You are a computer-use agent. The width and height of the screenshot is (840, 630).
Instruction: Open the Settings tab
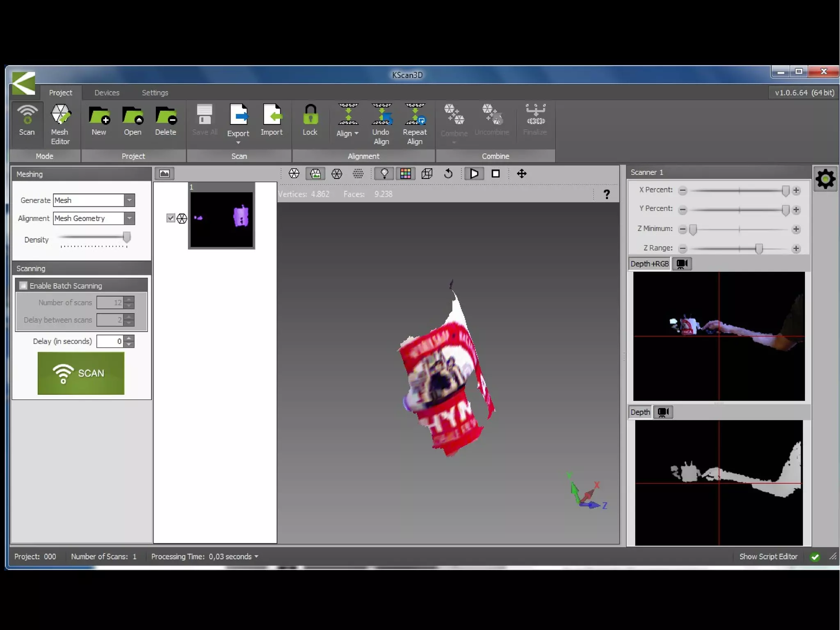point(155,93)
